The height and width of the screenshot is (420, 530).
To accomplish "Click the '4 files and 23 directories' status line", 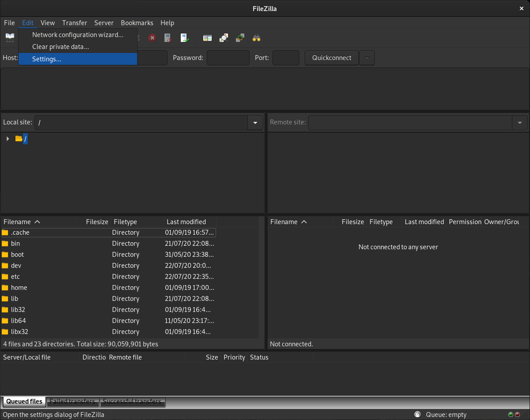I will [81, 344].
